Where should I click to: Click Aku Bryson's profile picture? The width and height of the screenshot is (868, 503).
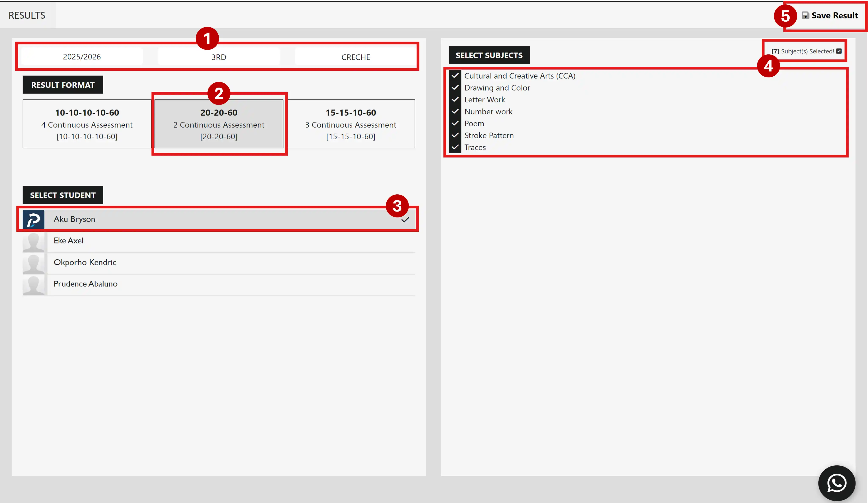[33, 219]
